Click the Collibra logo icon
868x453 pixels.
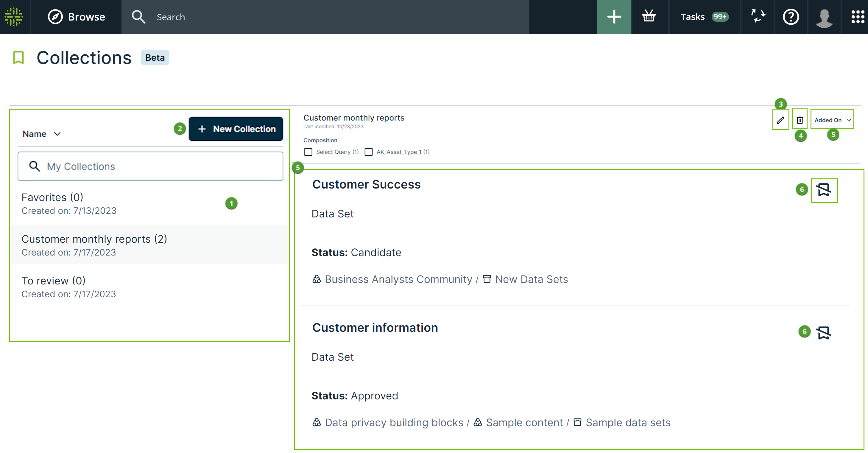(x=14, y=16)
